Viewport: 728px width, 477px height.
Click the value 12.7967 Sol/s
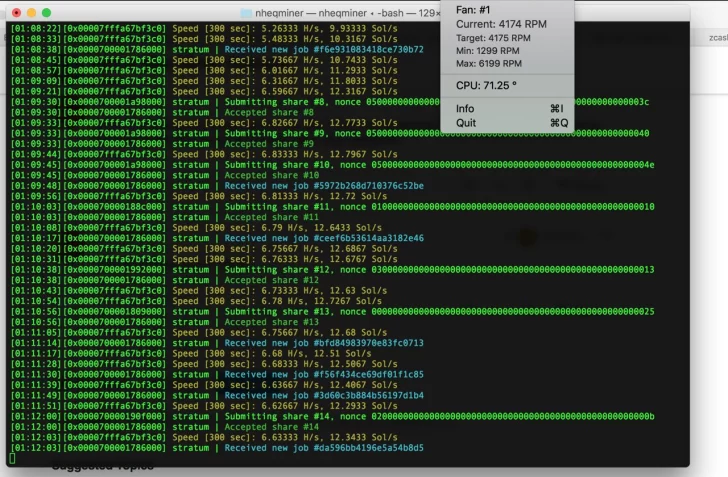364,154
